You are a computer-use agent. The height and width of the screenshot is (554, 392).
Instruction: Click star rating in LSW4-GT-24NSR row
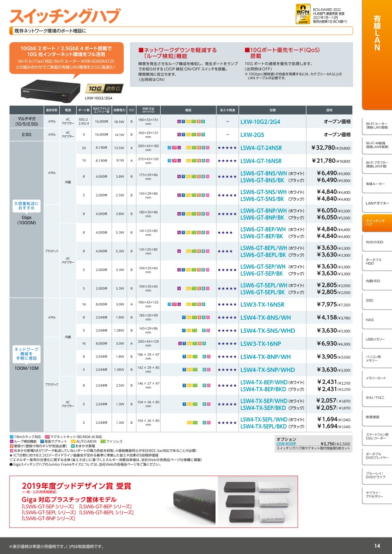tap(226, 148)
